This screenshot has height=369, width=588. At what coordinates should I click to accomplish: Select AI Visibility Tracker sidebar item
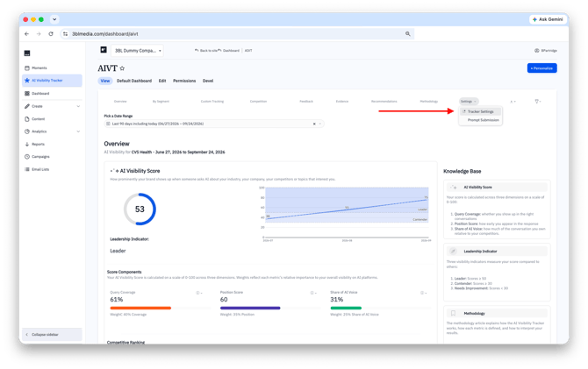pos(52,81)
